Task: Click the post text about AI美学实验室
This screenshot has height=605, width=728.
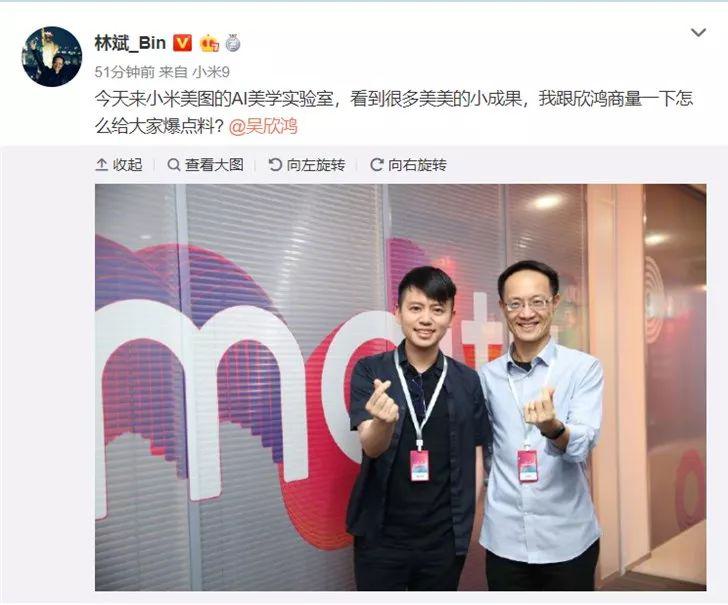Action: click(x=394, y=112)
